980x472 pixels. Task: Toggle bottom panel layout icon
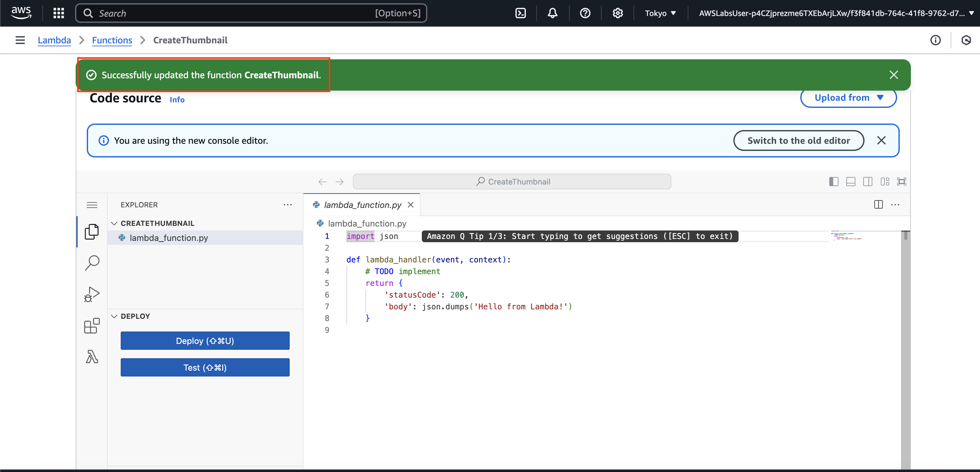tap(851, 182)
